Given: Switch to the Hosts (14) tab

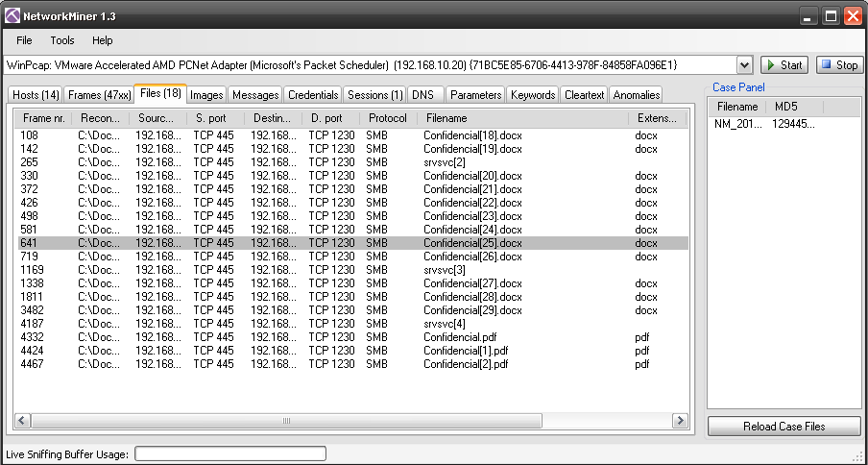Looking at the screenshot, I should [36, 95].
